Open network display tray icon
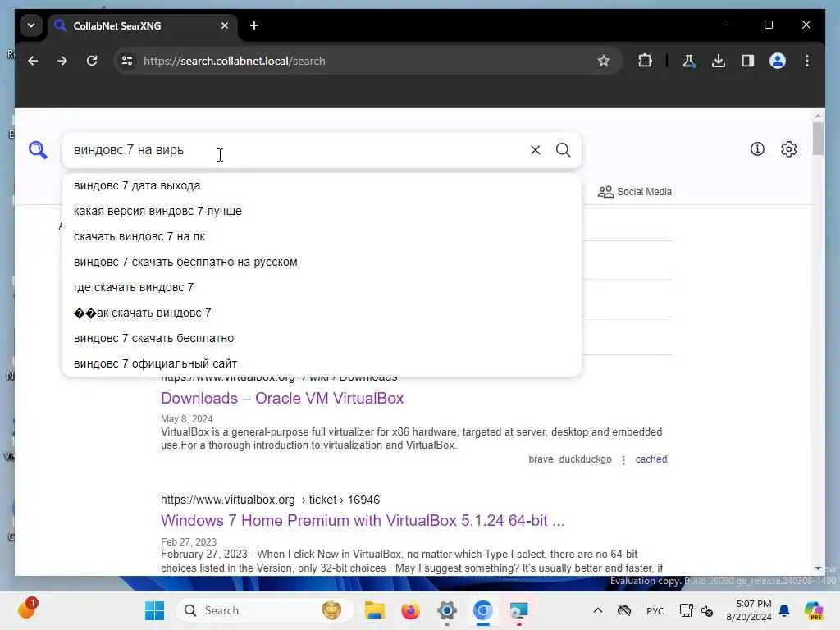Image resolution: width=840 pixels, height=630 pixels. pyautogui.click(x=686, y=610)
